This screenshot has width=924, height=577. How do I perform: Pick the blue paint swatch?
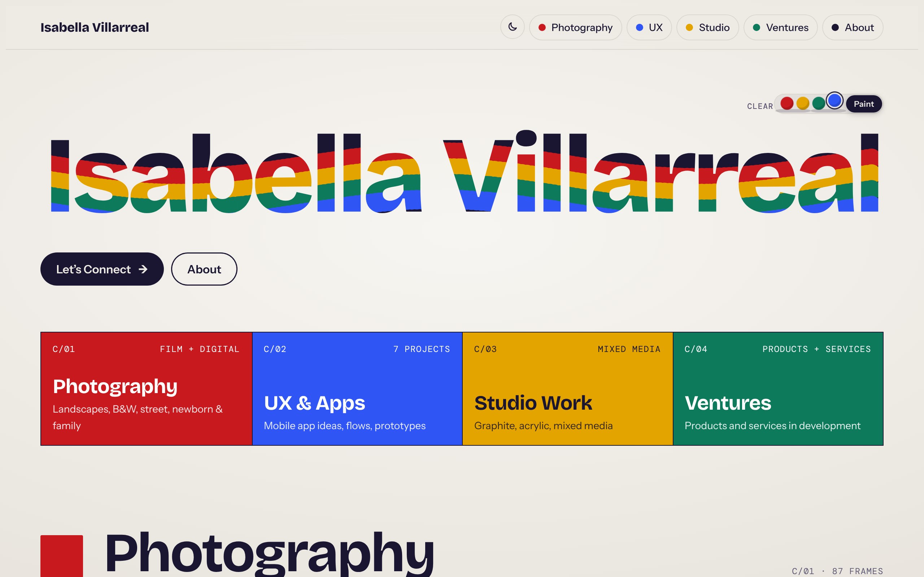[834, 101]
